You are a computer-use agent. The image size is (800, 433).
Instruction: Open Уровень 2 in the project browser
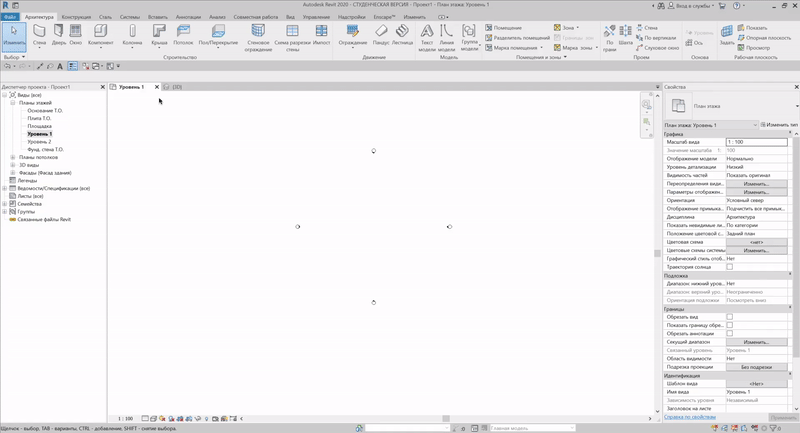[x=39, y=142]
